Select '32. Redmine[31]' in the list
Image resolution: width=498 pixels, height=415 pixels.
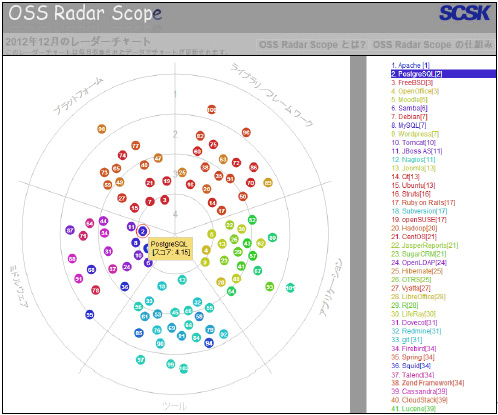[416, 331]
